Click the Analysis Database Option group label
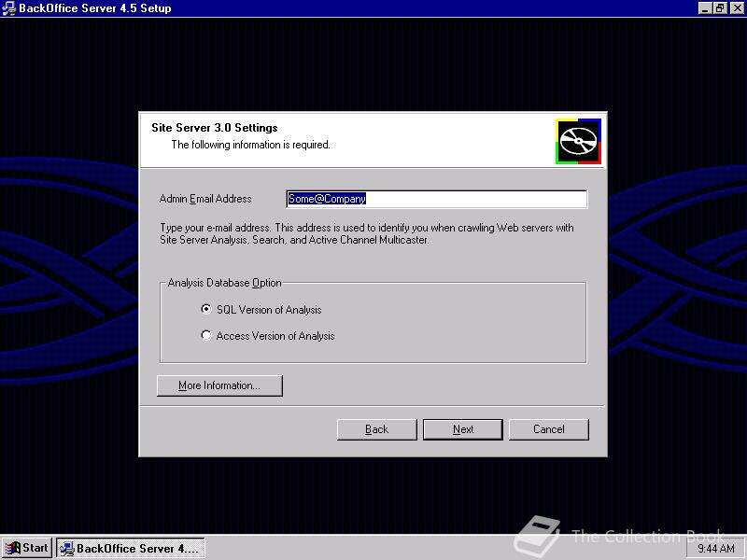The image size is (747, 560). [224, 283]
